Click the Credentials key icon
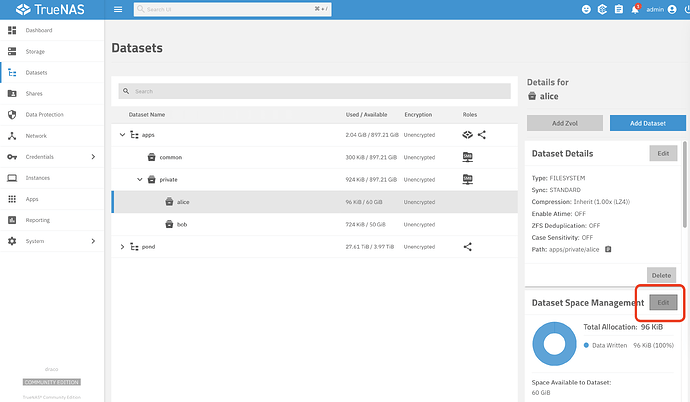The image size is (690, 402). (12, 157)
